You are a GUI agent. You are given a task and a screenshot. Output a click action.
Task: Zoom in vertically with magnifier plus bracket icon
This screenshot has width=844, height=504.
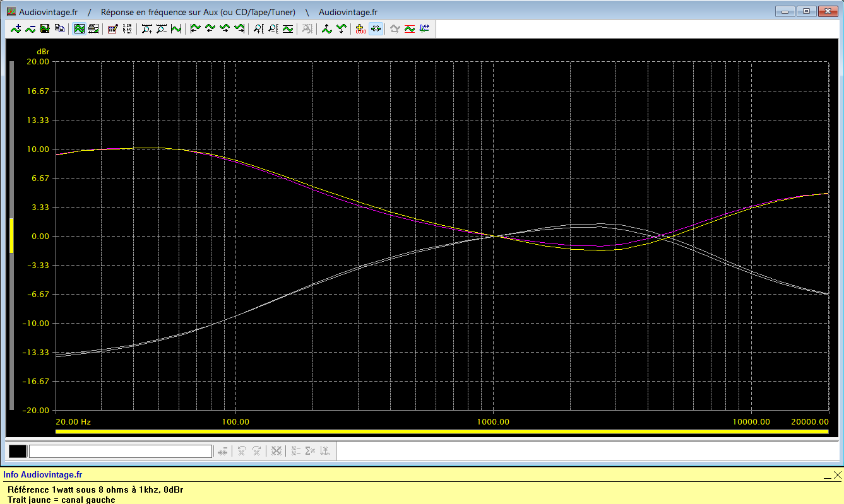click(259, 28)
